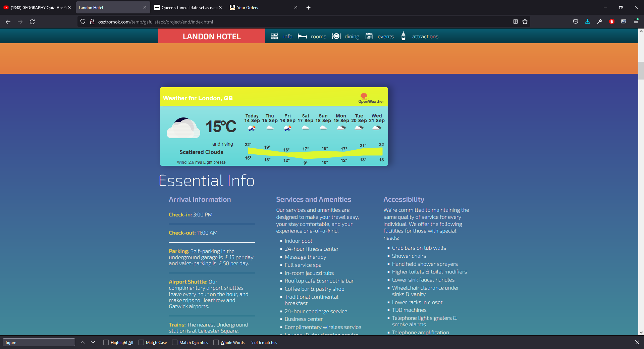Open the dining navigation link
The width and height of the screenshot is (644, 349).
[x=352, y=37]
